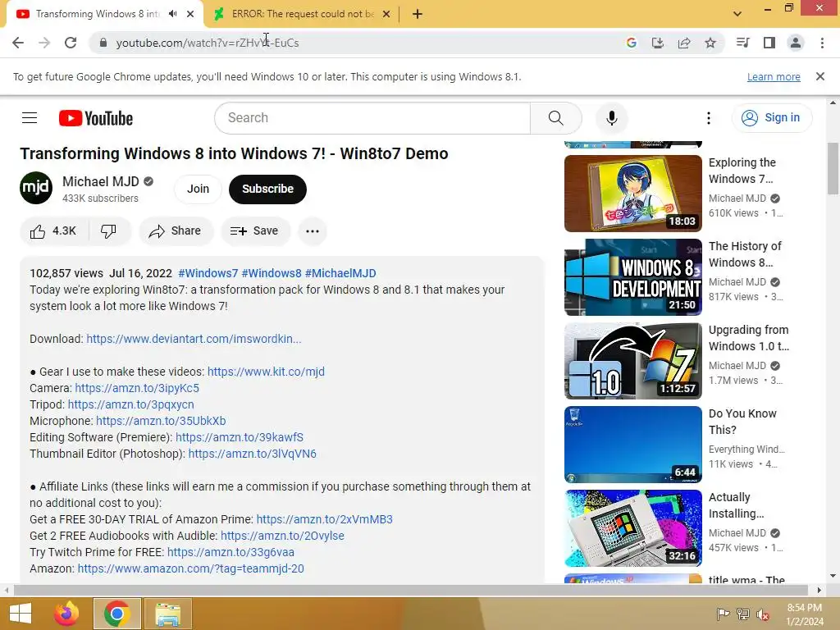The height and width of the screenshot is (630, 840).
Task: Reload the YouTube page
Action: point(71,43)
